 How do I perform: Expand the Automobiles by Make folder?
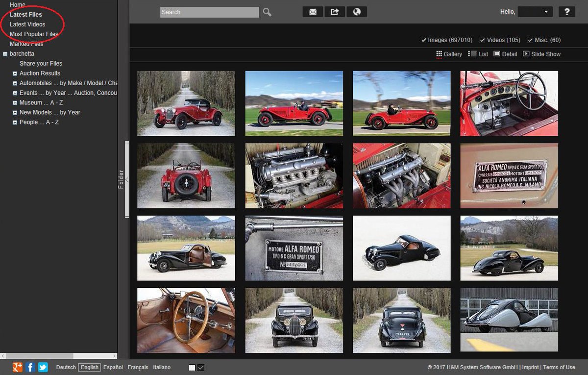click(x=15, y=83)
